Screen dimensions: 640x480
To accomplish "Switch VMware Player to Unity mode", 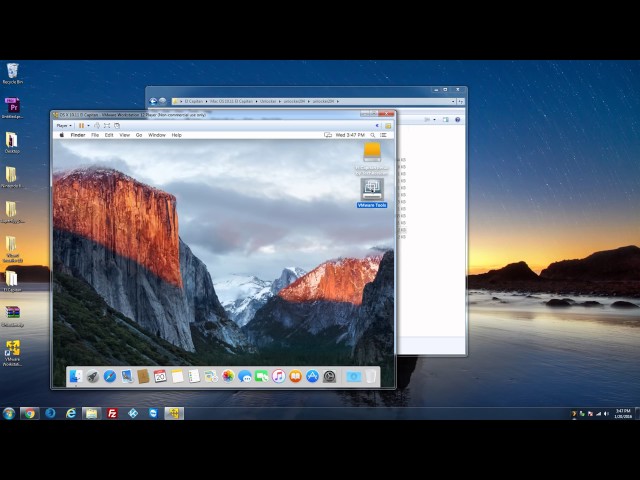I will pos(117,126).
